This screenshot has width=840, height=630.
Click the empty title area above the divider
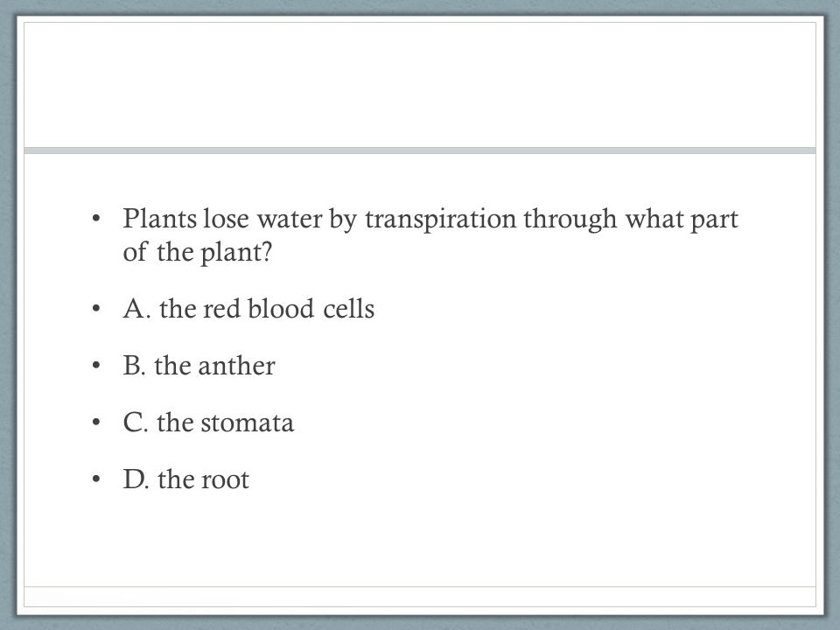(420, 85)
